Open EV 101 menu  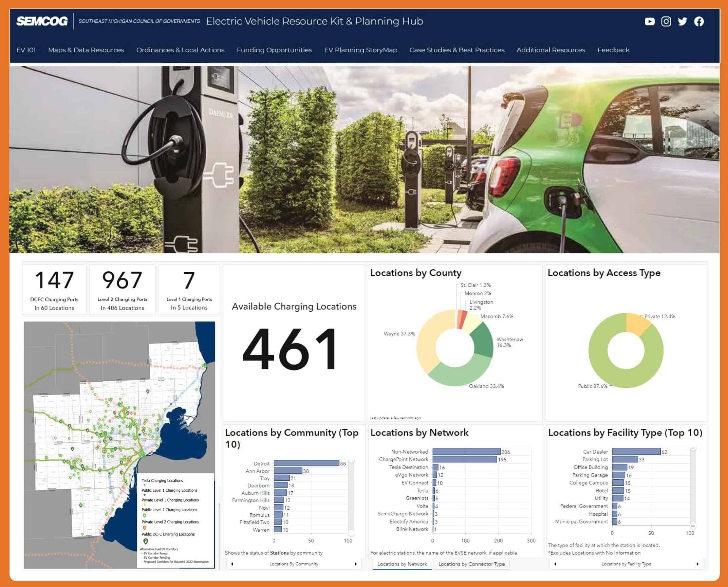click(x=26, y=50)
